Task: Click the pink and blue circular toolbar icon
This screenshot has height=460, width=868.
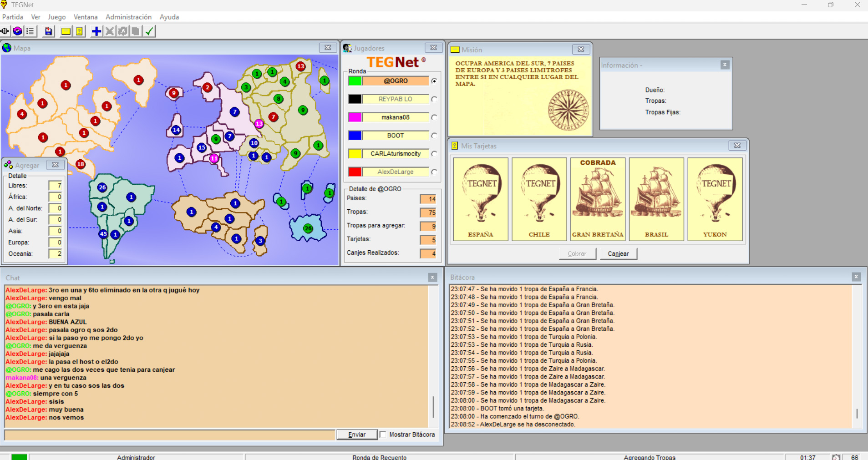Action: point(17,31)
